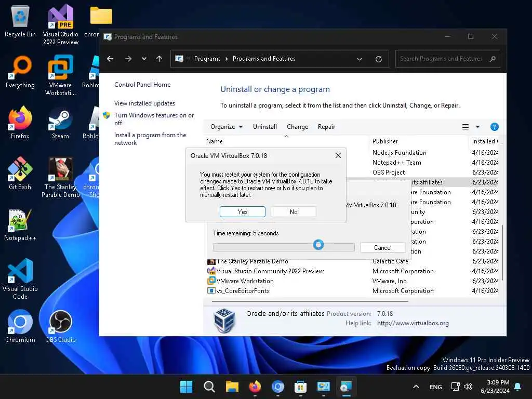This screenshot has height=399, width=532.
Task: Launch VMware Workstation desktop shortcut
Action: pos(61,75)
